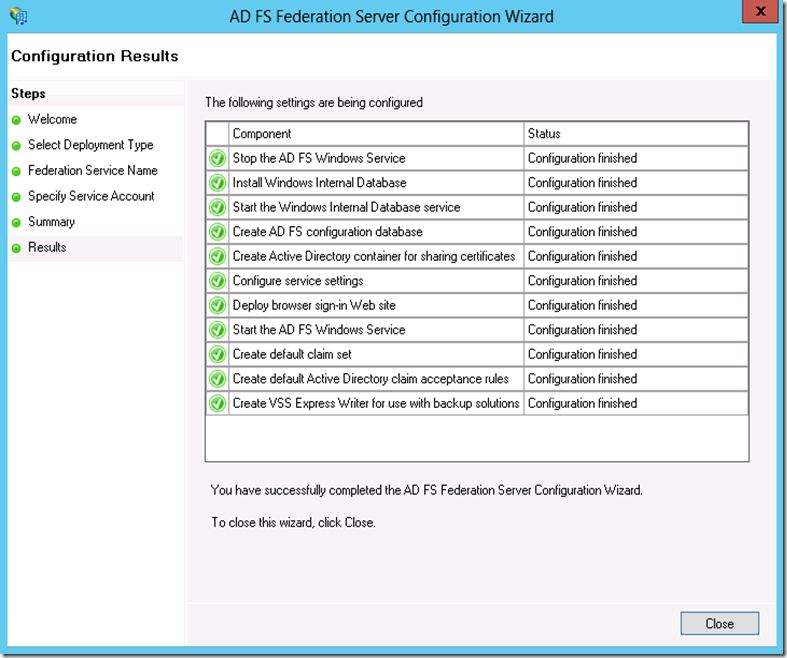
Task: Click check icon for Configure service settings
Action: (x=217, y=281)
